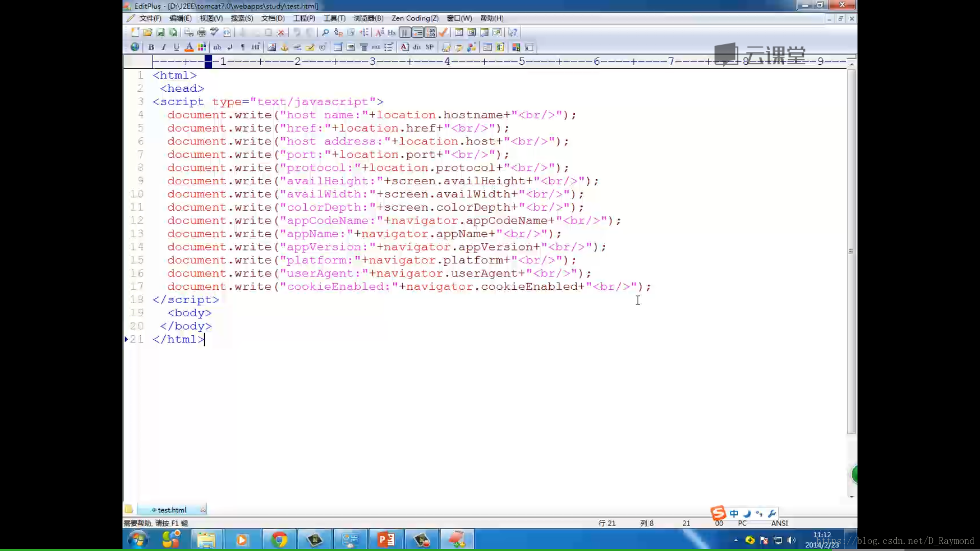Toggle word wrap button
Screen dimensions: 980x551
pos(405,32)
